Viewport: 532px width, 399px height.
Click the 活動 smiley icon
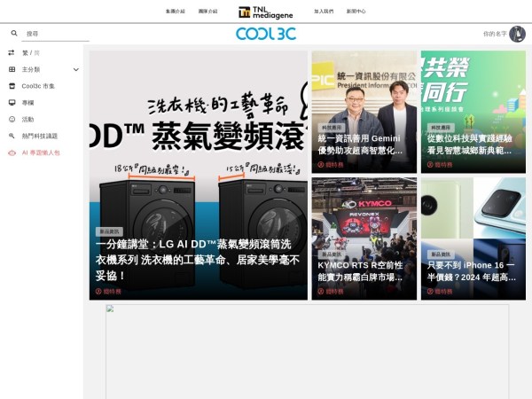coord(12,119)
